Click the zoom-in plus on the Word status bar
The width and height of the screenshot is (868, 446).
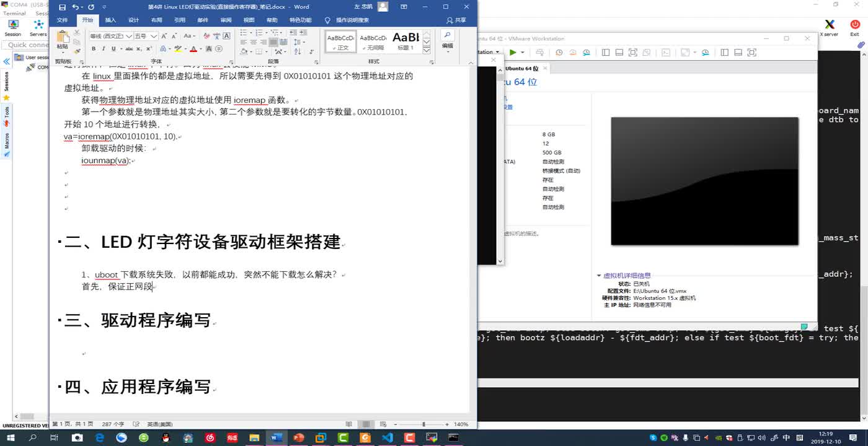tap(447, 424)
